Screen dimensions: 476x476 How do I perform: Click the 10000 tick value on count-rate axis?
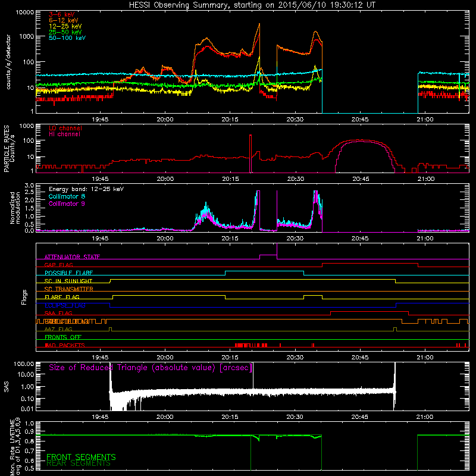click(x=24, y=12)
